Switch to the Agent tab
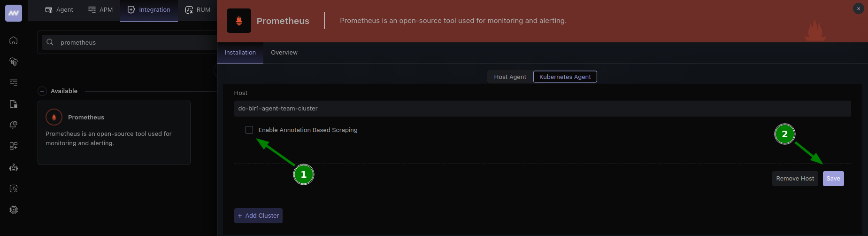 (x=59, y=10)
